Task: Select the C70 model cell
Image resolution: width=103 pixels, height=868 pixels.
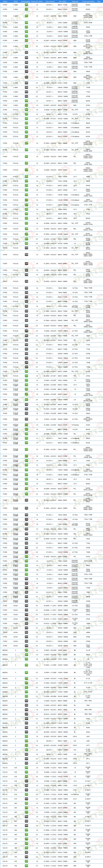Action: click(16, 799)
